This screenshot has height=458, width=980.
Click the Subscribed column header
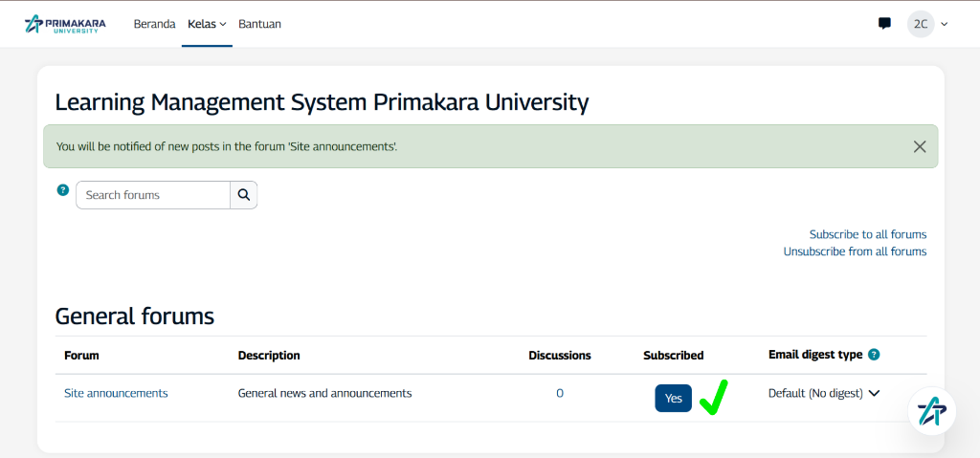(673, 356)
